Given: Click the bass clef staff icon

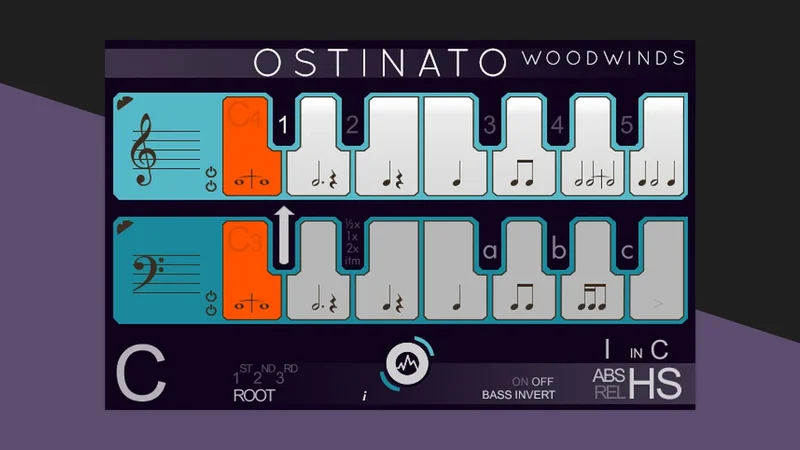Looking at the screenshot, I should [x=166, y=274].
